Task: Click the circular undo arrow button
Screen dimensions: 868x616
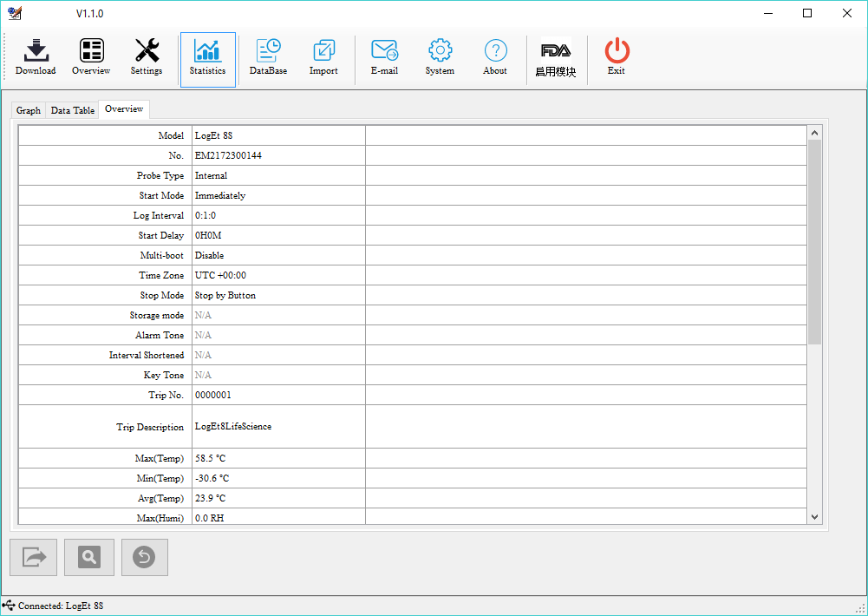Action: point(144,557)
